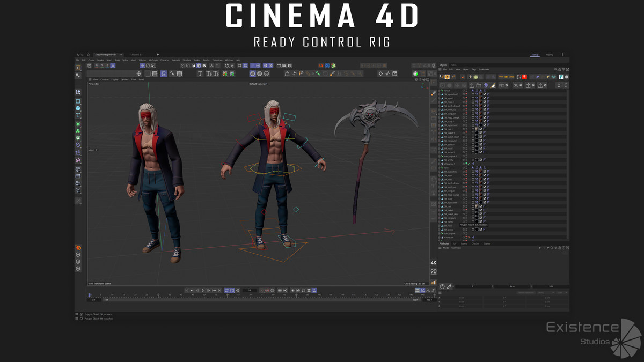Toggle the X axis lock icon
The width and height of the screenshot is (644, 362).
pyautogui.click(x=97, y=65)
